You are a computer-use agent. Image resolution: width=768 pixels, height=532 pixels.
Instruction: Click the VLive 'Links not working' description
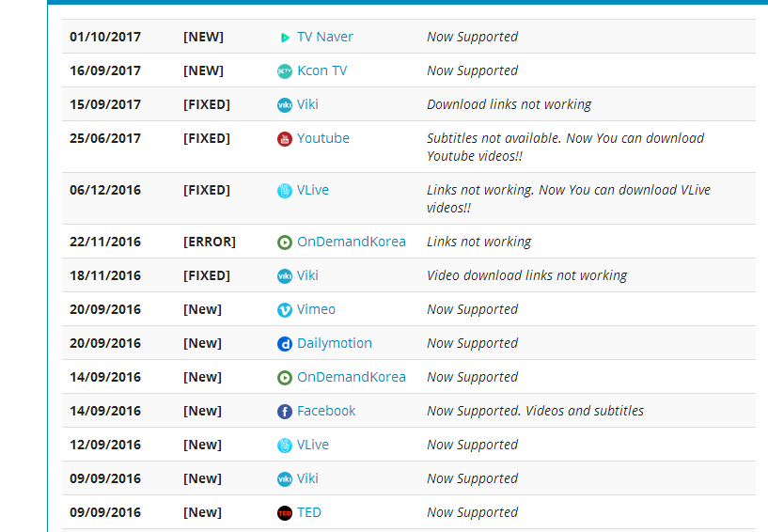[569, 198]
